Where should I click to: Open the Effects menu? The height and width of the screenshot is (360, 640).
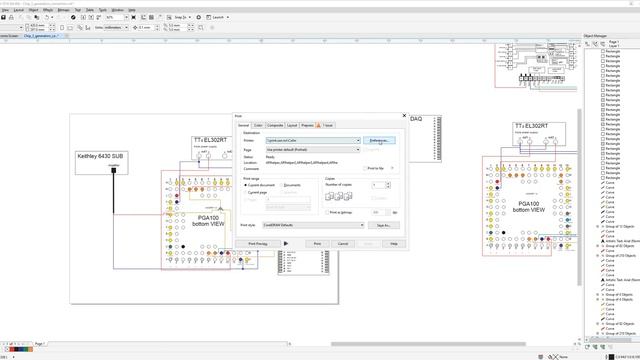(x=48, y=10)
